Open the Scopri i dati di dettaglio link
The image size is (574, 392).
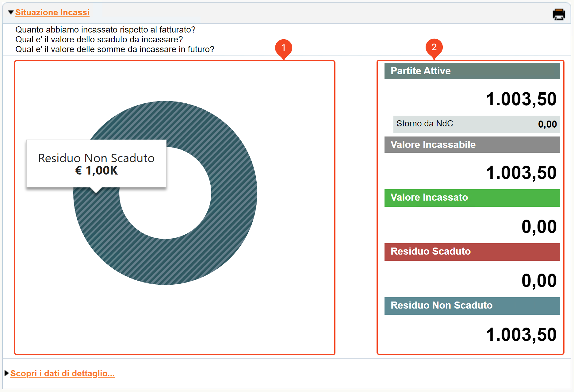62,373
